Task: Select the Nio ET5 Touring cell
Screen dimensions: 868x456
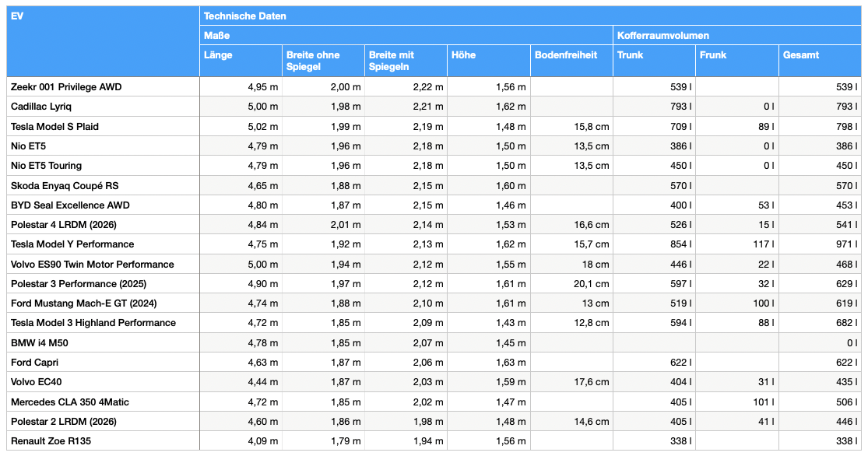Action: [x=103, y=166]
